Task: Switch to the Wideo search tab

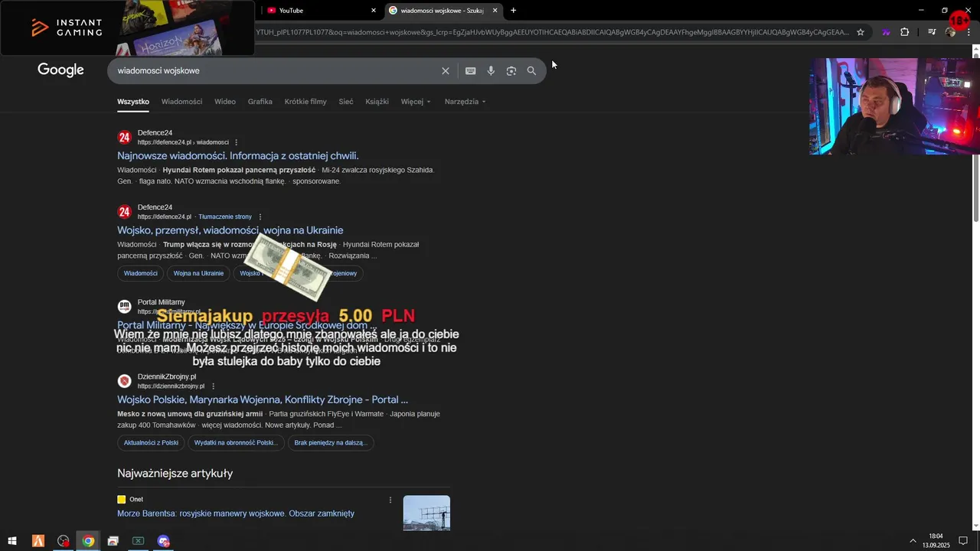Action: pyautogui.click(x=225, y=102)
